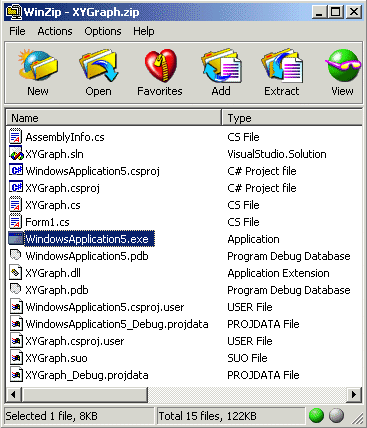
Task: Click the Extract toolbar icon
Action: pyautogui.click(x=282, y=66)
